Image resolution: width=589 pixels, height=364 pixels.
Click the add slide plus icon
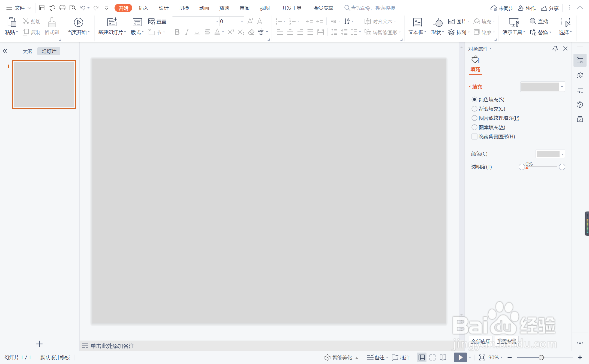point(39,344)
